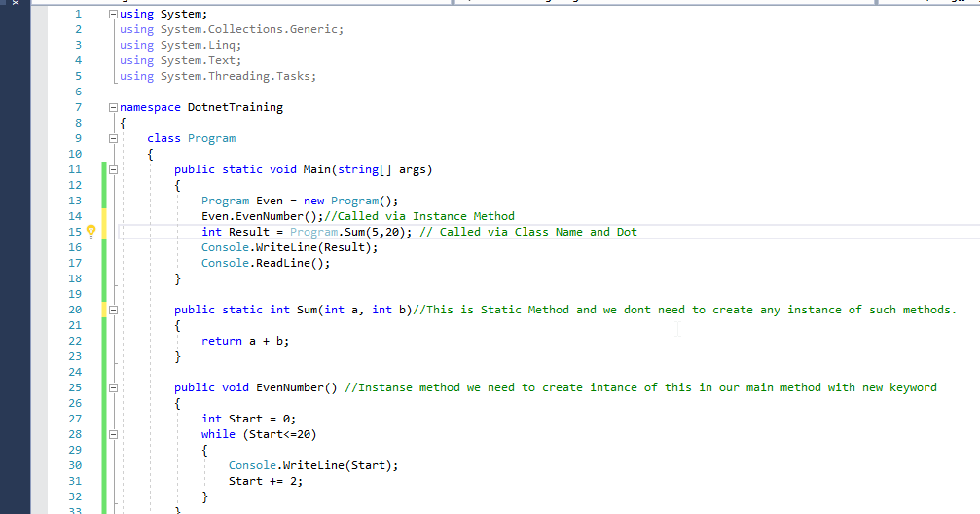The height and width of the screenshot is (514, 980).
Task: Click 'EvenNumber()' in line 25 declaration
Action: point(297,387)
